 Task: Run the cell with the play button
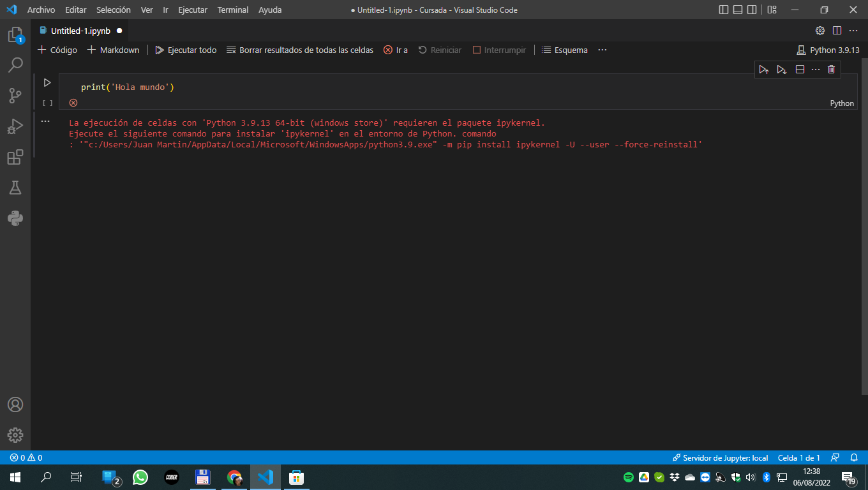pyautogui.click(x=47, y=82)
